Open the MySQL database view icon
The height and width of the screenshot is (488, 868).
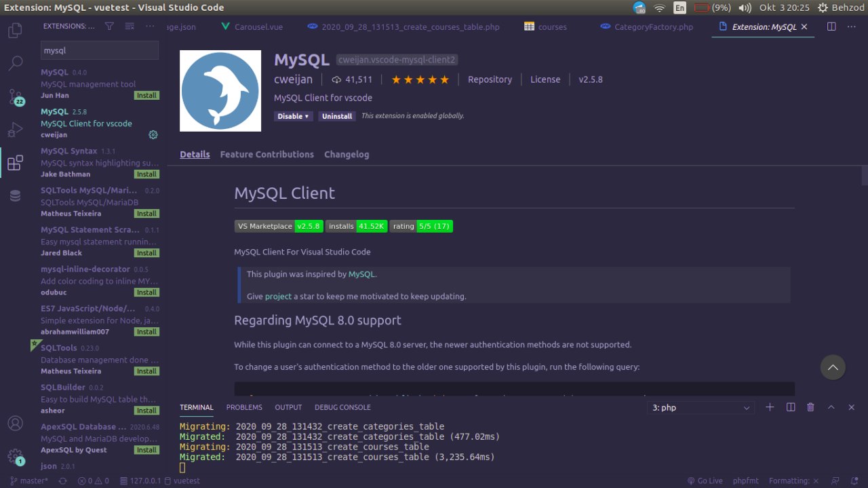(x=15, y=195)
